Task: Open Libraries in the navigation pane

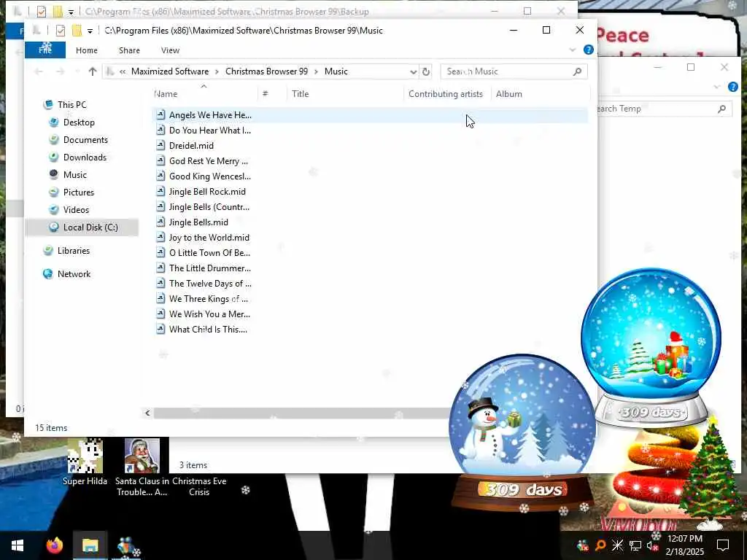Action: (74, 251)
